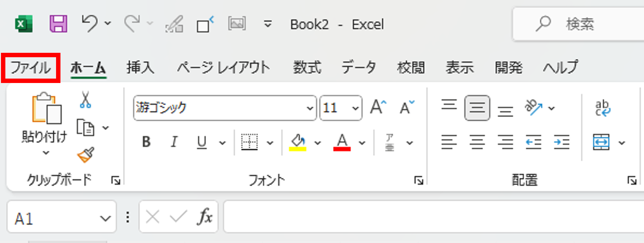Toggle Bold formatting

(x=146, y=142)
